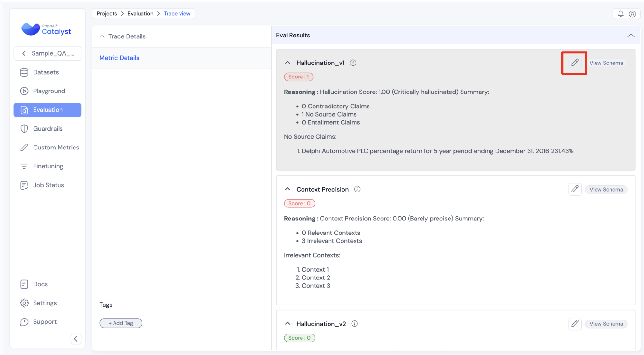The image size is (644, 355).
Task: Open Guardrails in the sidebar
Action: 47,129
